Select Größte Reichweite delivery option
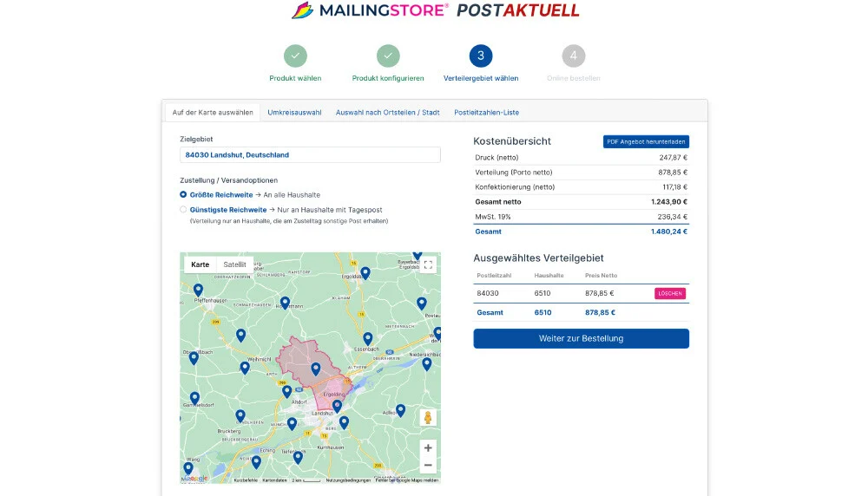Screen dimensions: 868x496 pos(183,194)
